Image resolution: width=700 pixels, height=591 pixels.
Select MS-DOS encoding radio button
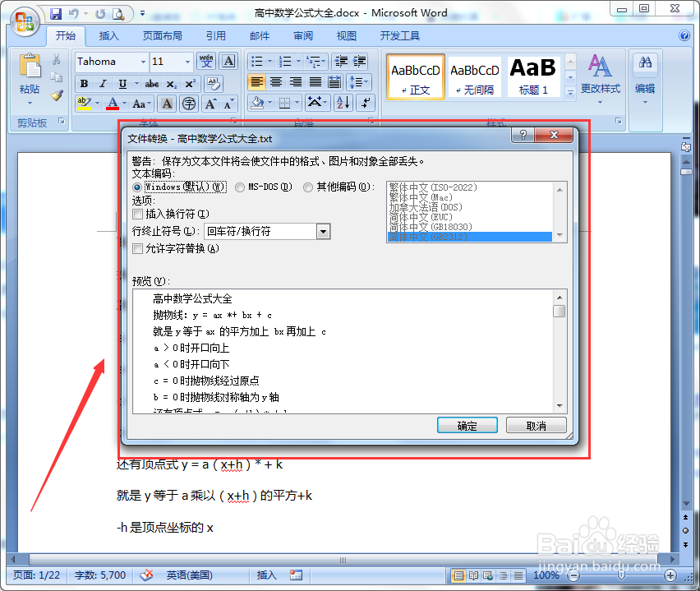pyautogui.click(x=240, y=187)
